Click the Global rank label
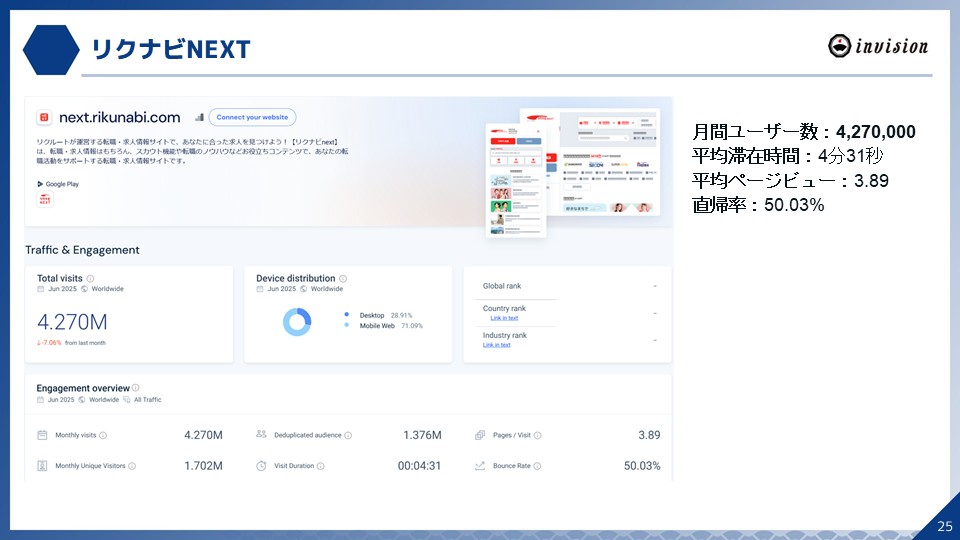Screen dimensions: 960x540 click(502, 286)
